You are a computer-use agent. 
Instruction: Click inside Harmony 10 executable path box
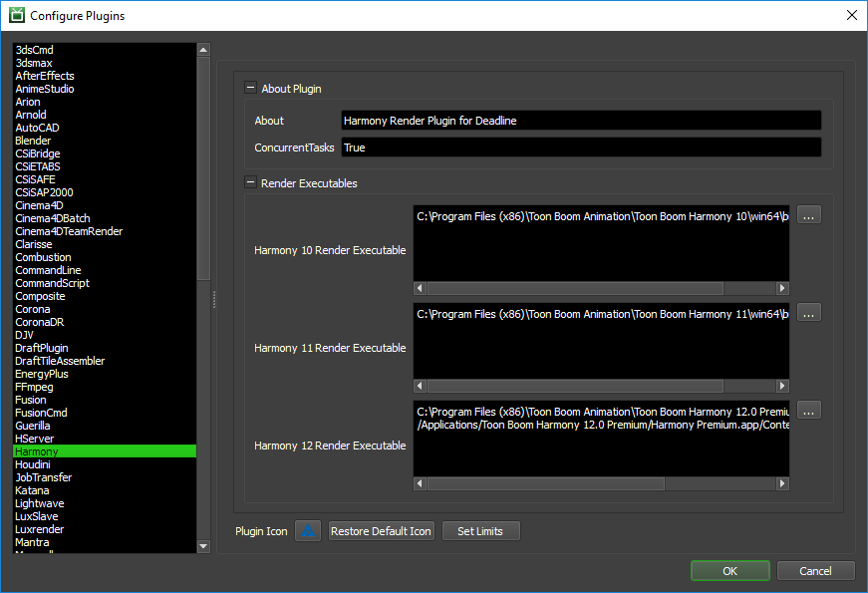coord(601,243)
